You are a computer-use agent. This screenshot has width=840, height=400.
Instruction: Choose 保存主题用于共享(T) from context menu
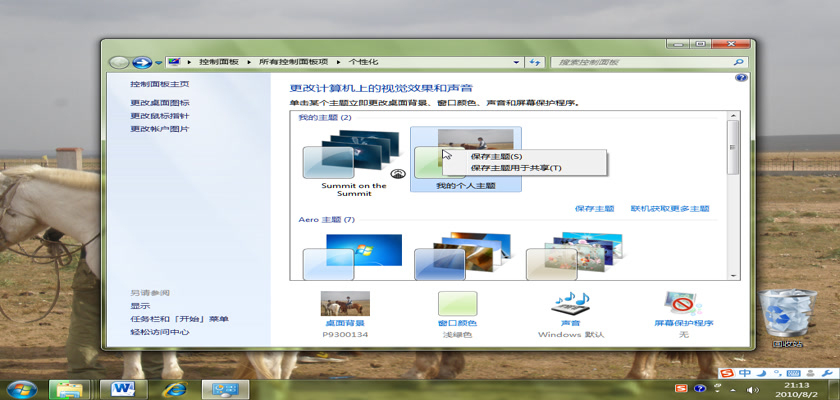515,168
